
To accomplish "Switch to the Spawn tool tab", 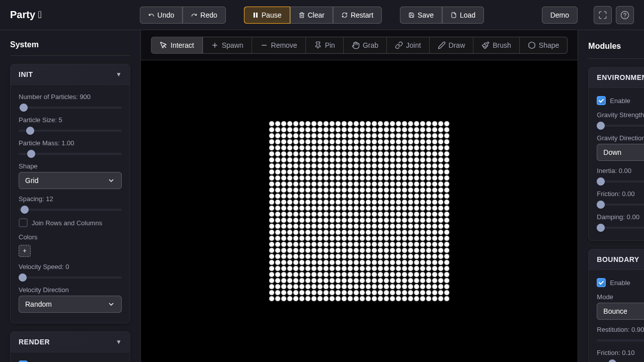I will click(x=227, y=45).
